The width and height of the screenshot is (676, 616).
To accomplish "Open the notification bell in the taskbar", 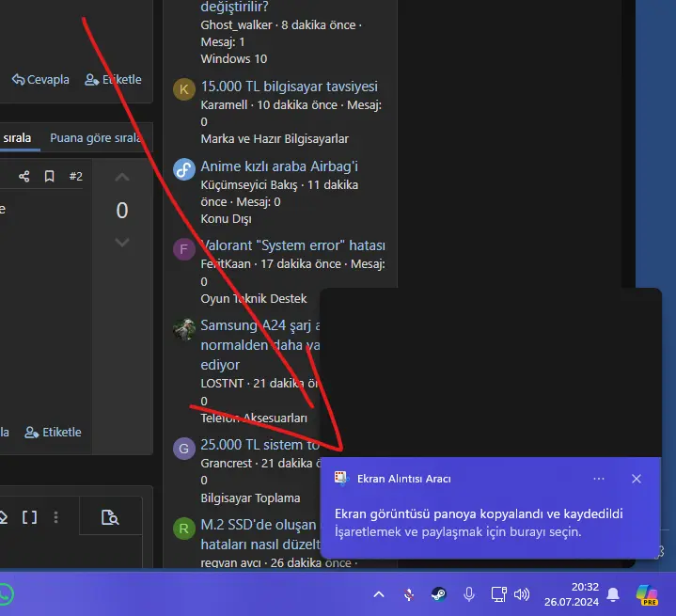I will click(613, 594).
